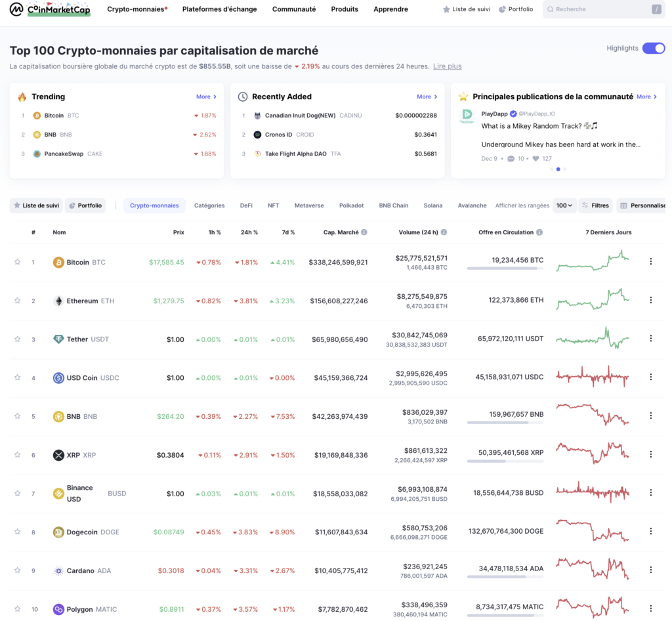Open the Apprendre navigation menu
This screenshot has height=621, width=672.
click(391, 9)
